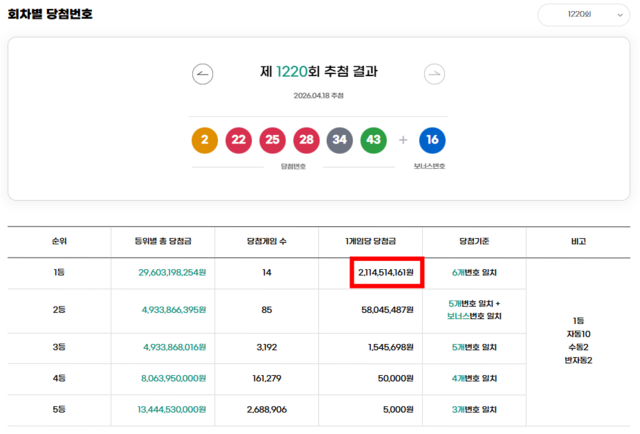Click the 보너스번호 일치 criteria in 2등 row
Image resolution: width=640 pixels, height=434 pixels.
pyautogui.click(x=474, y=316)
